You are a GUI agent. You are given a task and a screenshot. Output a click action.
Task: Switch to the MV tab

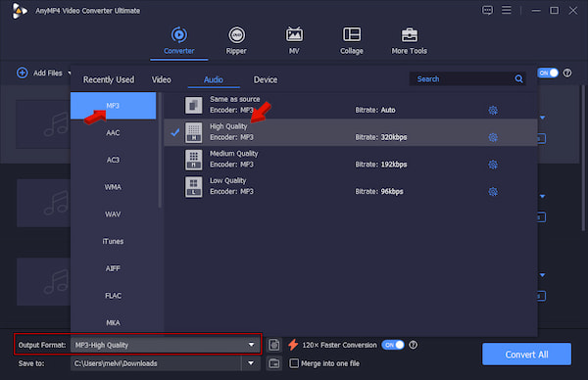294,41
